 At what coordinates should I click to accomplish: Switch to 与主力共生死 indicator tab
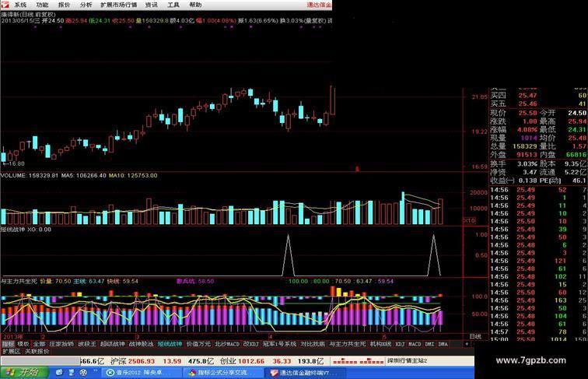point(347,344)
